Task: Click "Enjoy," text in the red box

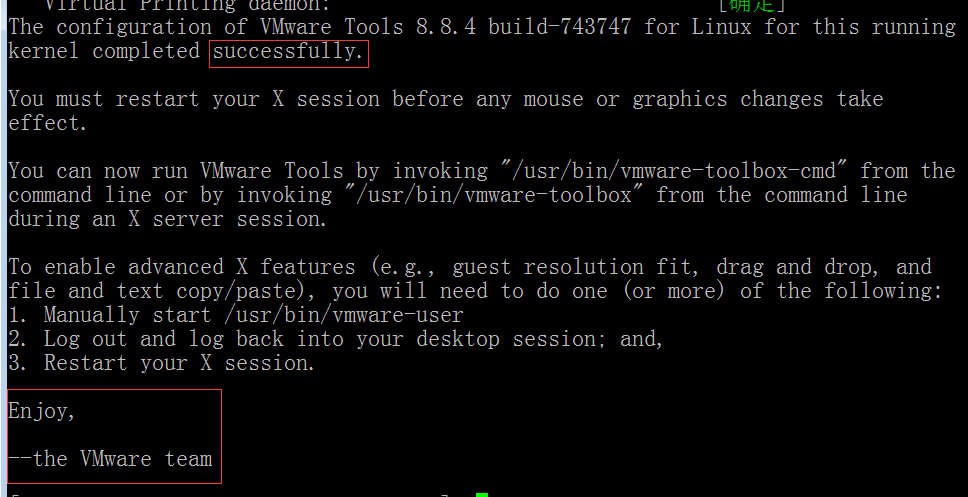Action: click(x=42, y=412)
